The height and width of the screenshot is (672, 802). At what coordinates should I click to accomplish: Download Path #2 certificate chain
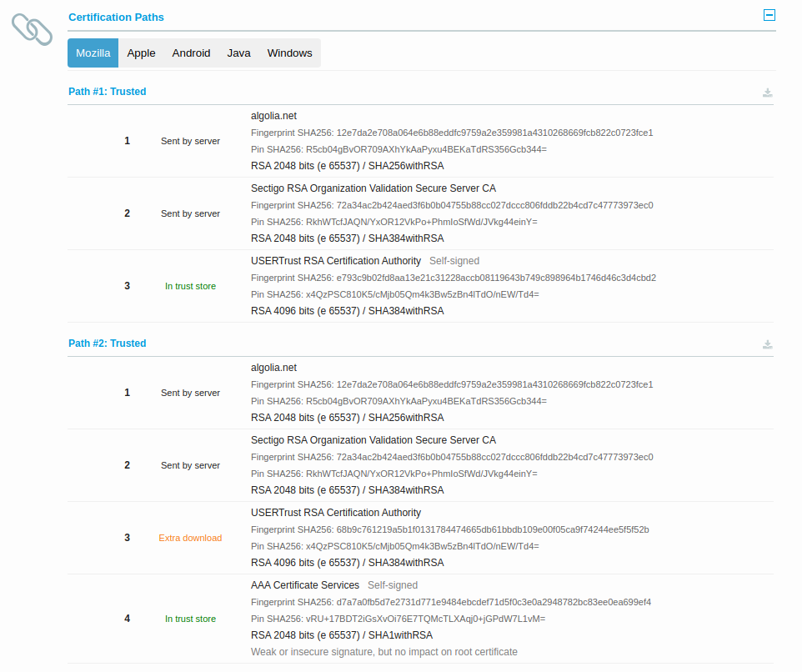[767, 344]
